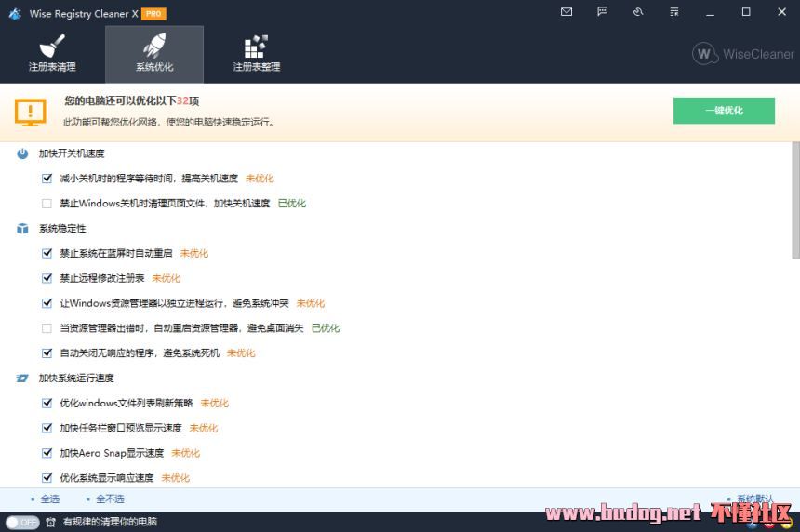
Task: Toggle the OFF scheduled cleaning switch
Action: [x=22, y=523]
